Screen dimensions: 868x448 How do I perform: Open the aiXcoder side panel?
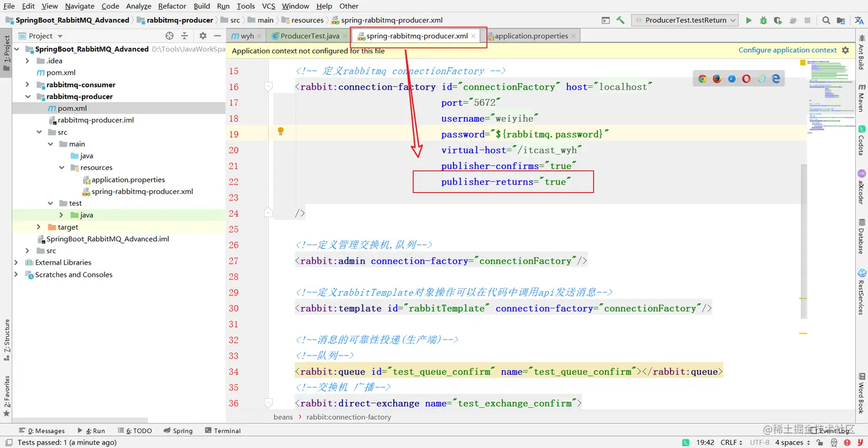(861, 187)
